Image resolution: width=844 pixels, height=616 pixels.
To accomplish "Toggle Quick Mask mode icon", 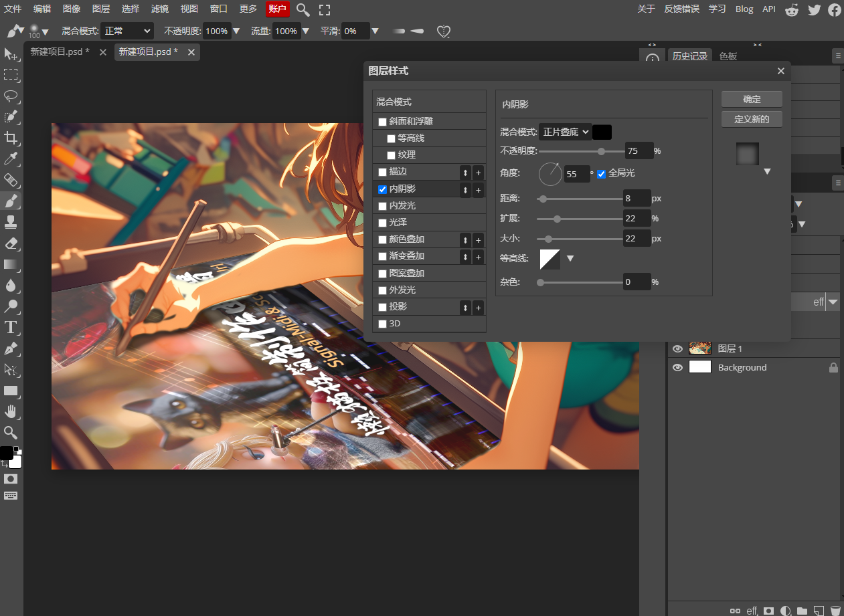I will [x=11, y=479].
